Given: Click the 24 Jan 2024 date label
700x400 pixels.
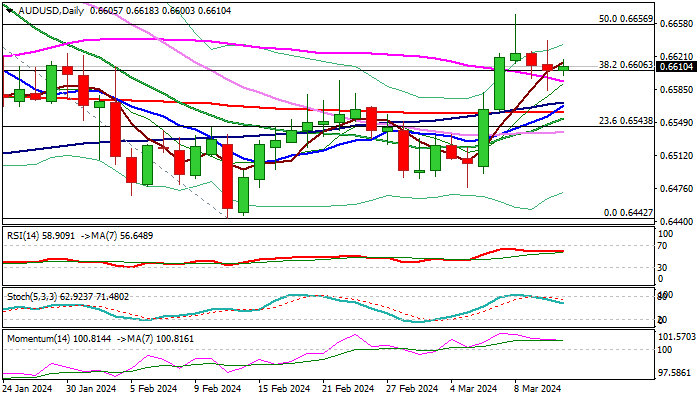Looking at the screenshot, I should [27, 389].
